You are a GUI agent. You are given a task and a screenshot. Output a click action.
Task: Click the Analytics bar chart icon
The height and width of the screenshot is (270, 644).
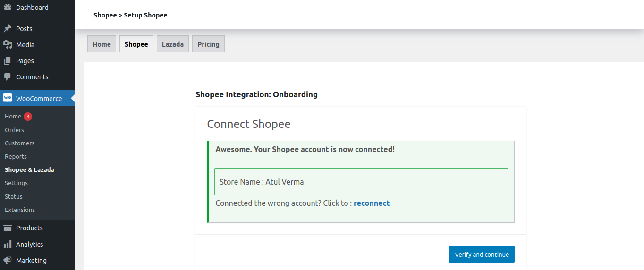click(8, 245)
